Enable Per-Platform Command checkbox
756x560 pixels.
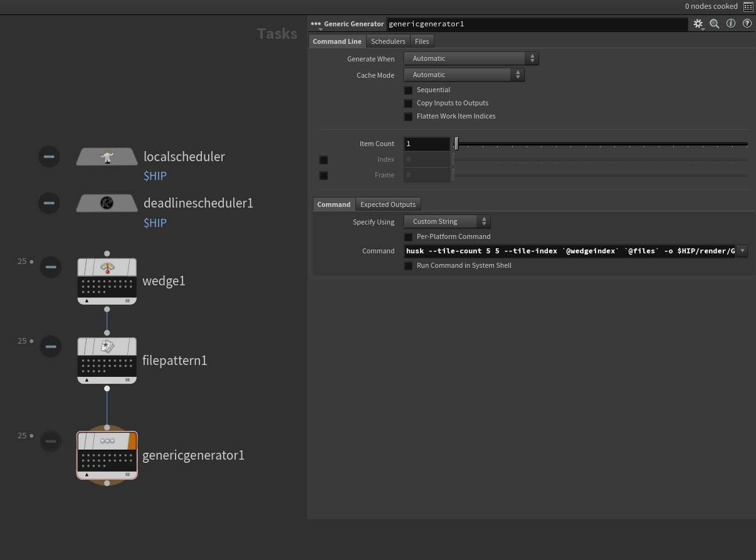click(x=408, y=237)
